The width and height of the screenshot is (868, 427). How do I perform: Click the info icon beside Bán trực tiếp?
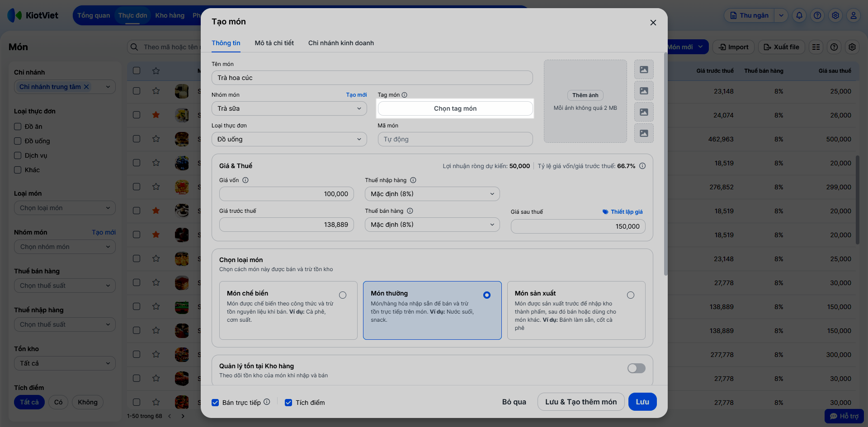[267, 402]
